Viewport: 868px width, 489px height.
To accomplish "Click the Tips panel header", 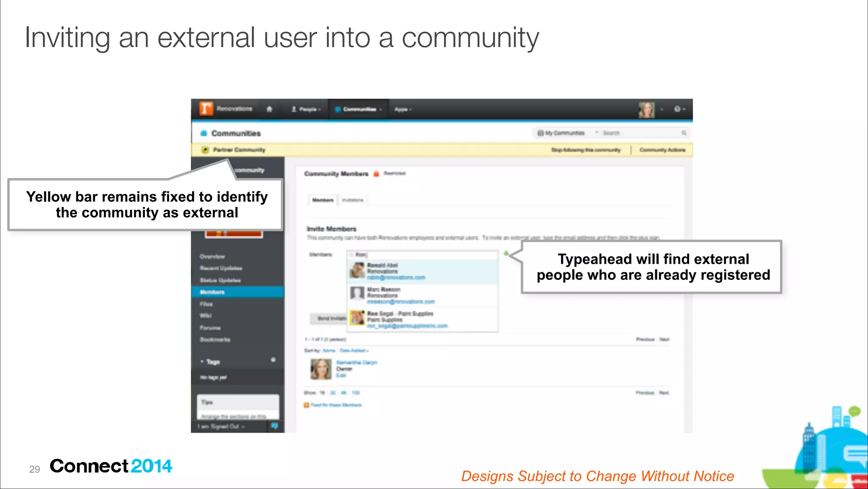I will tap(238, 402).
